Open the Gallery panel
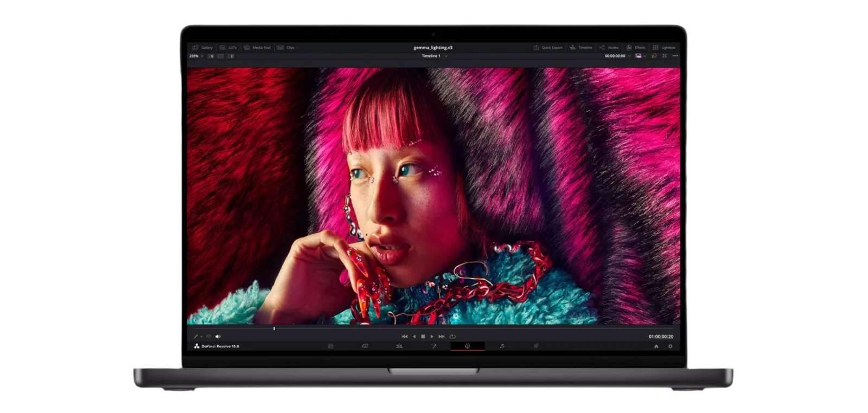Viewport: 868px width, 413px height. coord(203,48)
